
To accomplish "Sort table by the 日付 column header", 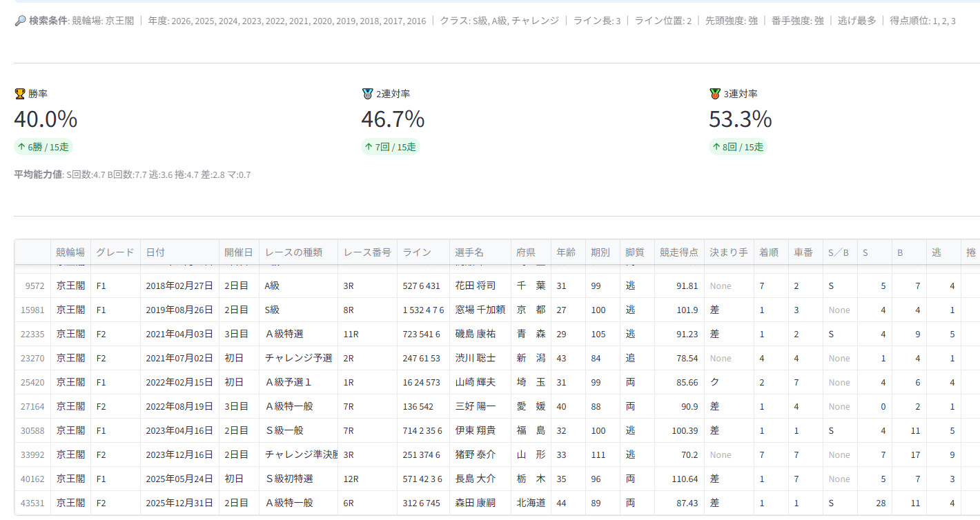I will pyautogui.click(x=155, y=252).
